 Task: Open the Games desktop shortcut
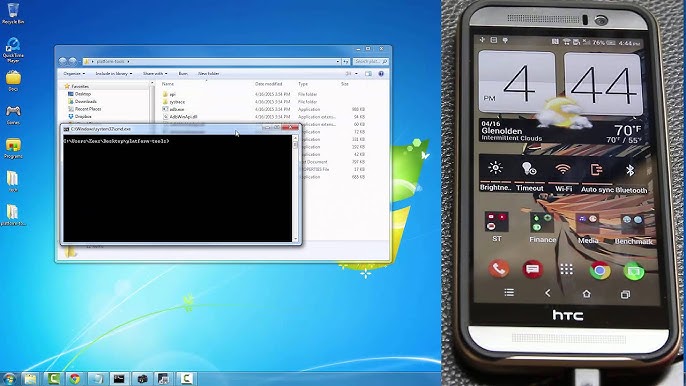(x=13, y=115)
